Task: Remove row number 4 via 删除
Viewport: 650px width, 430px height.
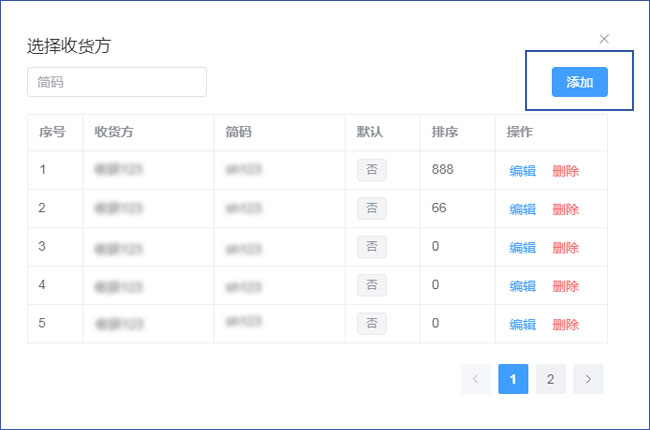Action: click(x=565, y=286)
